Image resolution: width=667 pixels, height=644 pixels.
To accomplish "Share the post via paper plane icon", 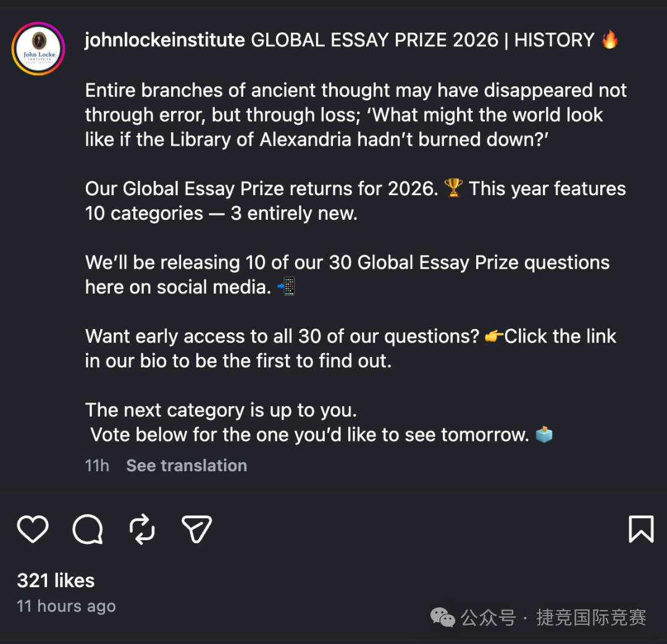I will pos(196,529).
